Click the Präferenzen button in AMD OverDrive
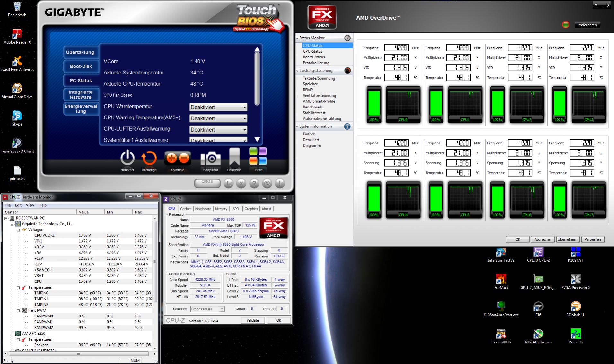 pos(587,25)
